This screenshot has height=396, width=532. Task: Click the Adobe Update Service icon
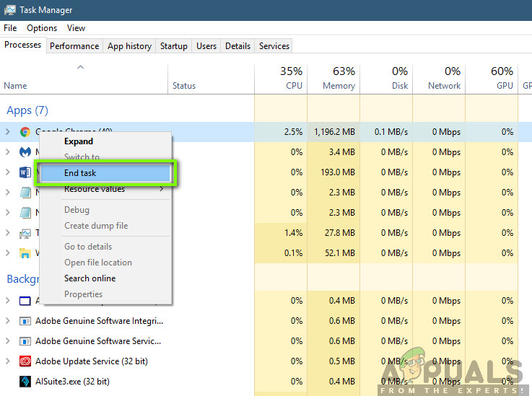pyautogui.click(x=25, y=361)
